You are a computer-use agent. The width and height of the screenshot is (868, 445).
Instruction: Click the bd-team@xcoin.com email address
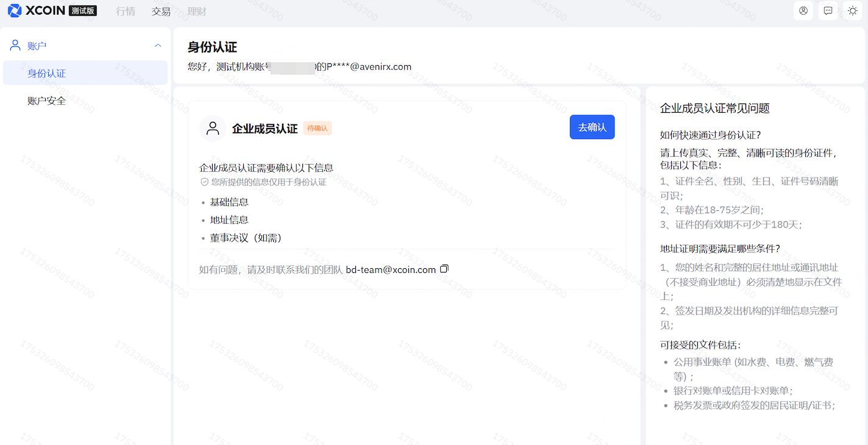point(391,269)
